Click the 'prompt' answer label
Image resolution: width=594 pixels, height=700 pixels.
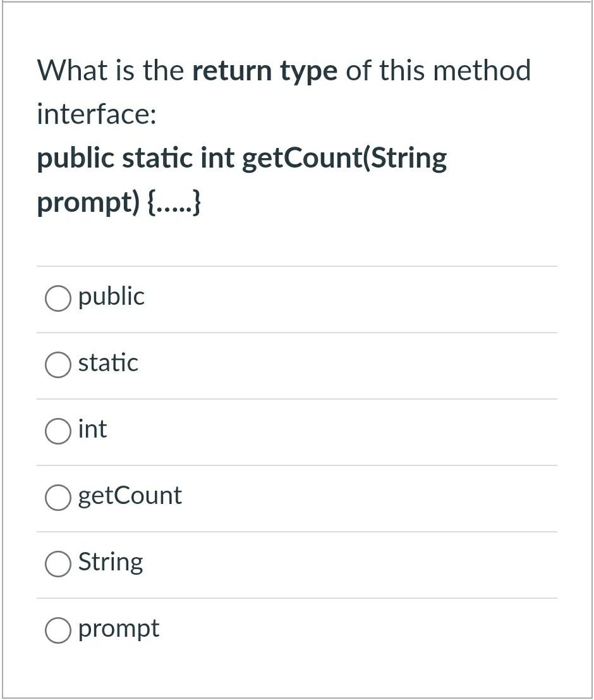[118, 628]
